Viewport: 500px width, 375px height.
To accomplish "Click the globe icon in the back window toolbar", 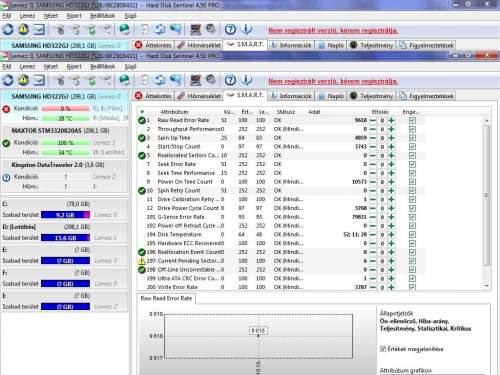I will (125, 30).
